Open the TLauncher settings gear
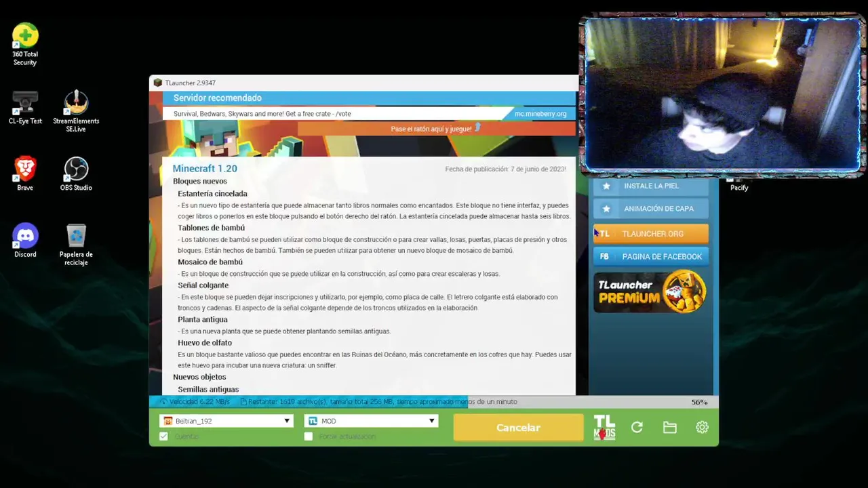The width and height of the screenshot is (868, 488). pos(702,428)
